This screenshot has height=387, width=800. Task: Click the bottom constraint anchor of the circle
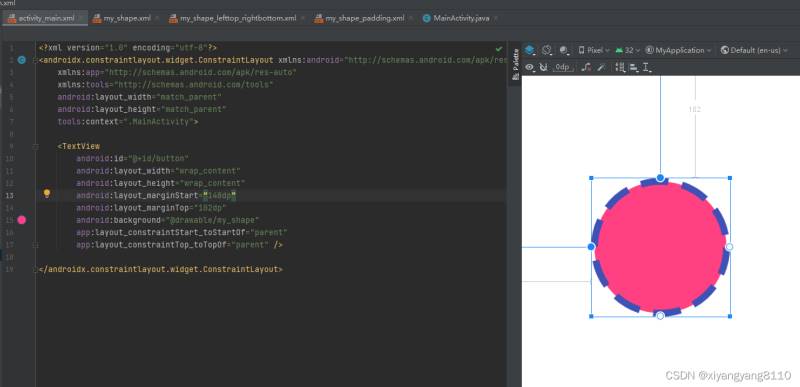[660, 316]
